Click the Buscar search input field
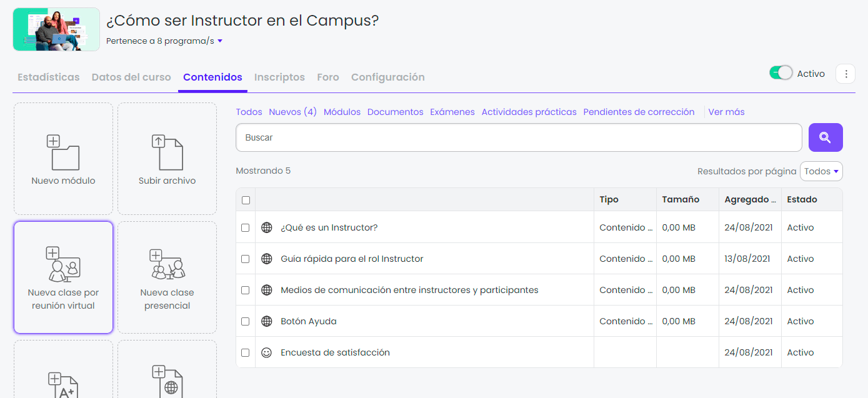Viewport: 868px width, 398px height. (x=519, y=137)
